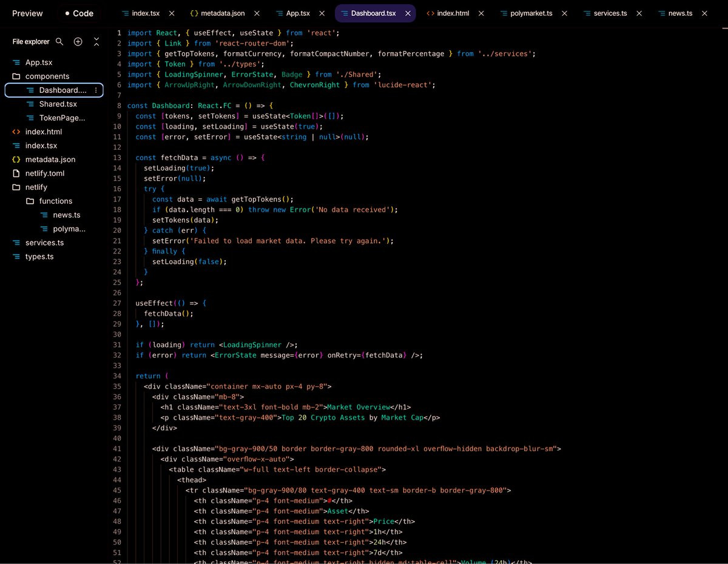Viewport: 728px width, 564px height.
Task: Select the Code view toggle
Action: 79,13
